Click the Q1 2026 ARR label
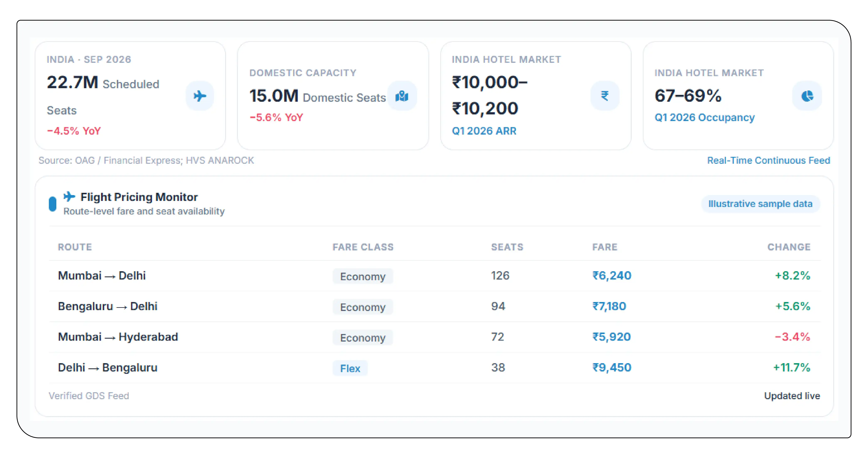 [x=484, y=131]
